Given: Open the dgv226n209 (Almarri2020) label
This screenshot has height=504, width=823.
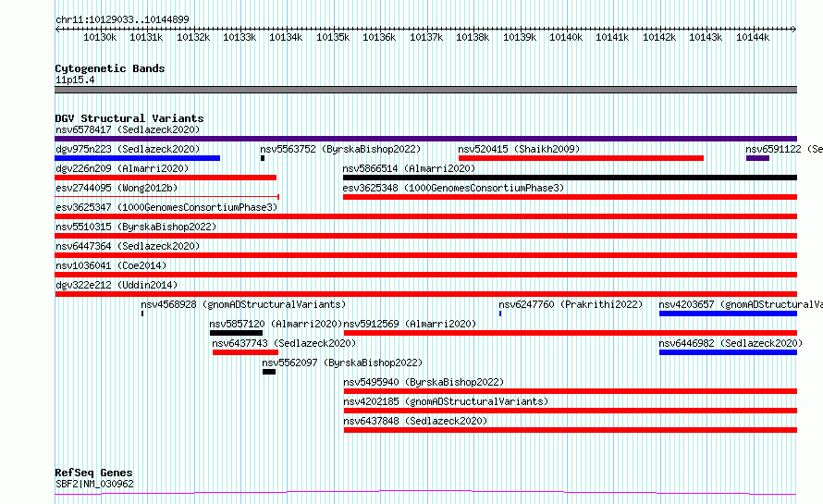Looking at the screenshot, I should point(122,168).
